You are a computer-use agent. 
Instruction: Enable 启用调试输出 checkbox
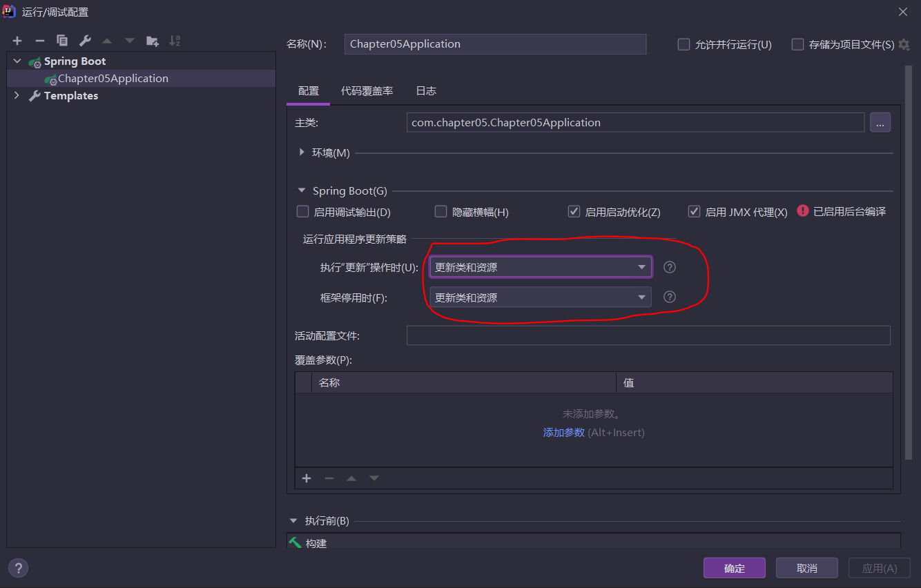(302, 211)
